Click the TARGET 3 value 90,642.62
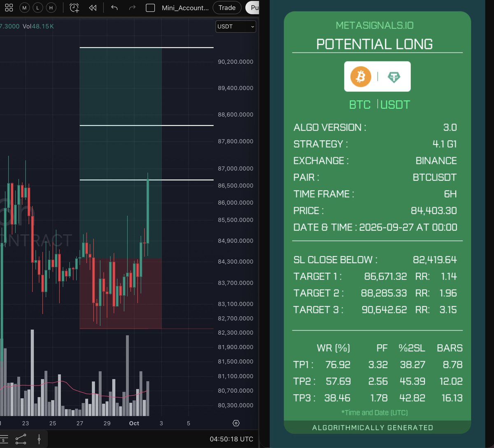 pos(384,310)
